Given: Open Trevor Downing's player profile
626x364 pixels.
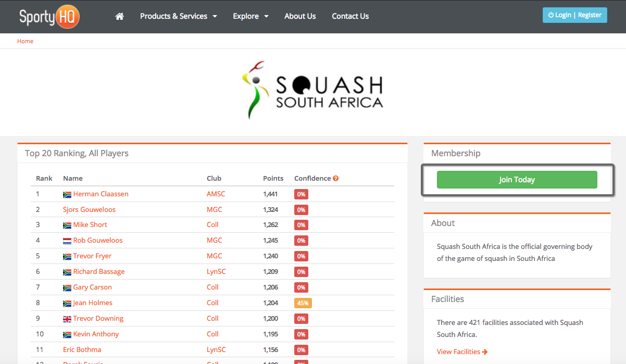Looking at the screenshot, I should pos(98,318).
